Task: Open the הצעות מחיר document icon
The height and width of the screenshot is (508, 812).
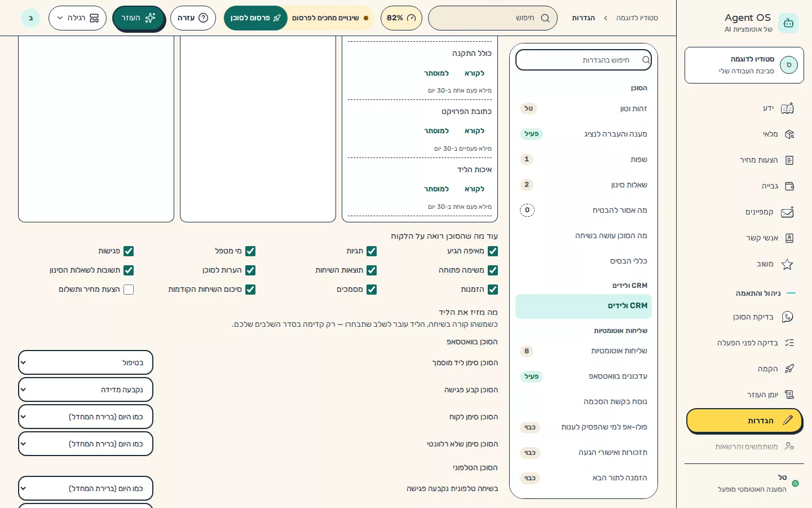Action: (x=789, y=160)
